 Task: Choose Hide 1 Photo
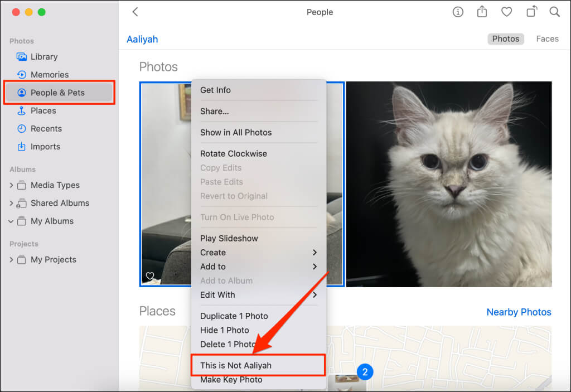(x=258, y=330)
